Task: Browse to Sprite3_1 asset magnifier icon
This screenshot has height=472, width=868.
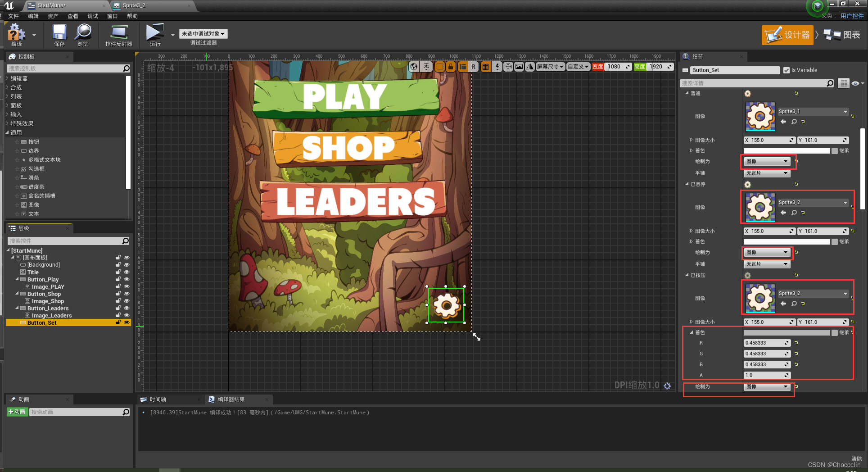Action: (x=794, y=122)
